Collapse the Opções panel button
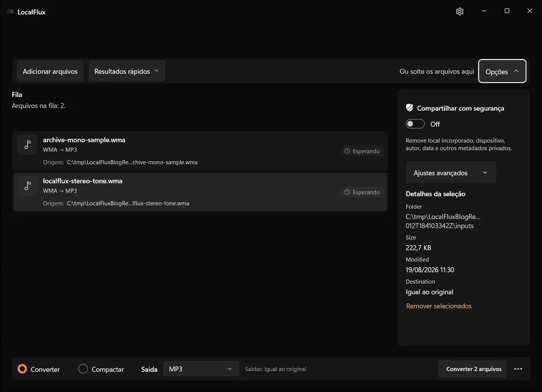The height and width of the screenshot is (392, 542). pyautogui.click(x=502, y=71)
